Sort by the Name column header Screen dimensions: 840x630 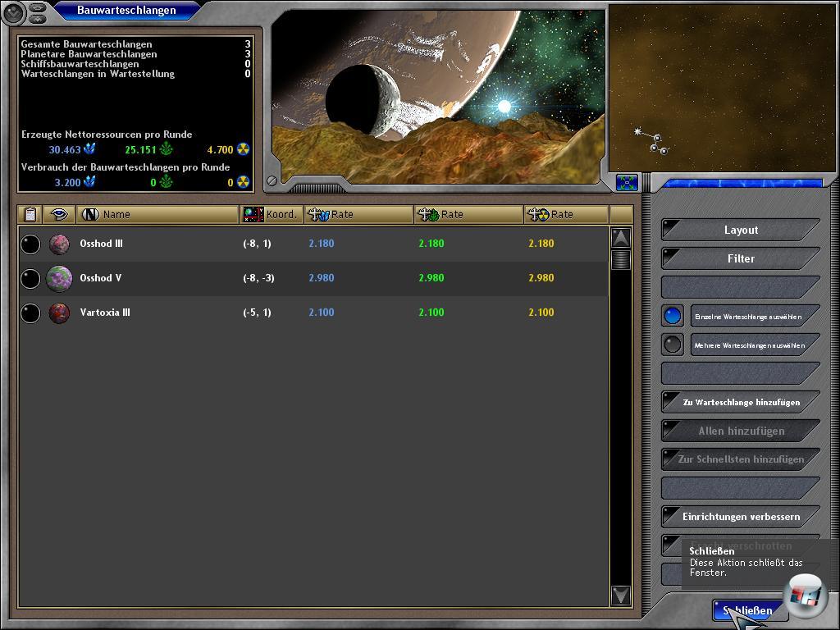156,215
